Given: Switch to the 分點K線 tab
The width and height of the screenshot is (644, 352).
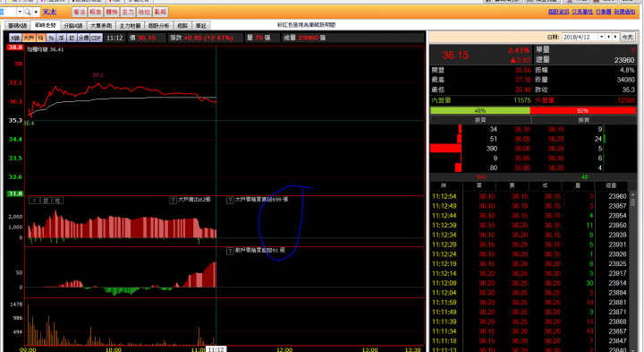Looking at the screenshot, I should point(72,25).
